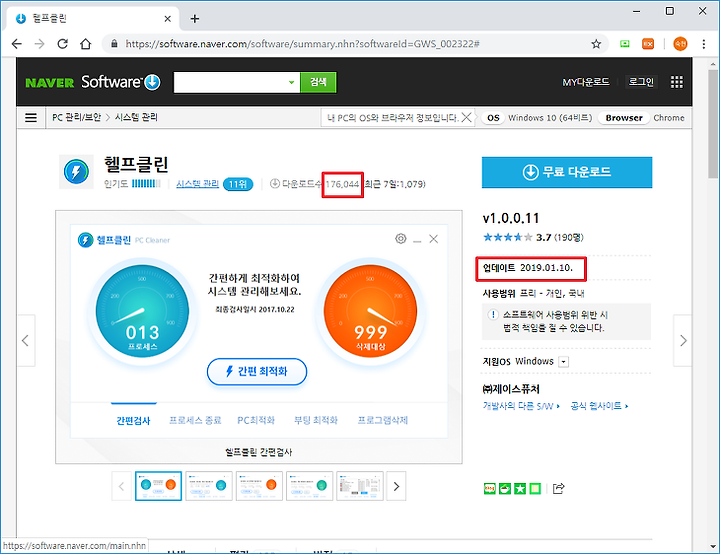The width and height of the screenshot is (720, 554).
Task: Open 공식 웹사이트 link
Action: [599, 406]
